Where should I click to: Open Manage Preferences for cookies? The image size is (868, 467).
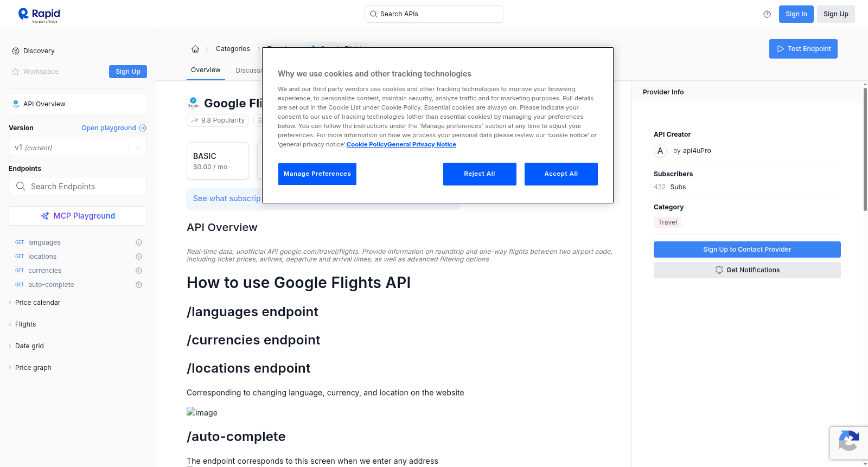[317, 174]
